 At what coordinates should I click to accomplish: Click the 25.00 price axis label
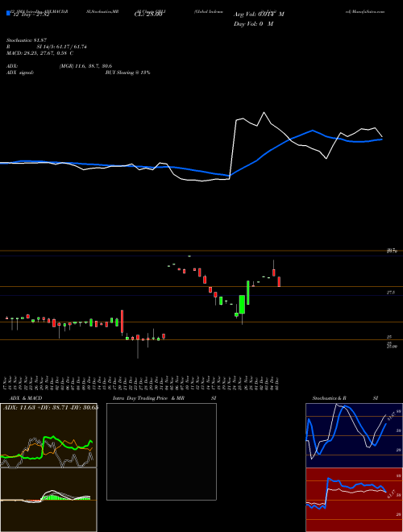click(392, 347)
